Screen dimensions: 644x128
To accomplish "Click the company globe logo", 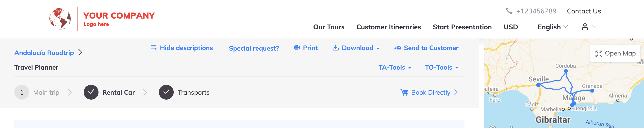I will 60,19.
